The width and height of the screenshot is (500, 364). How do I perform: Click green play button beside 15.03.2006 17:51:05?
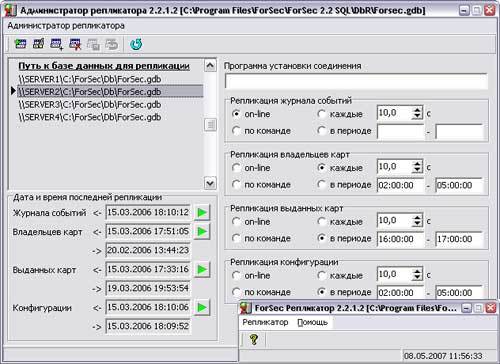click(x=202, y=231)
